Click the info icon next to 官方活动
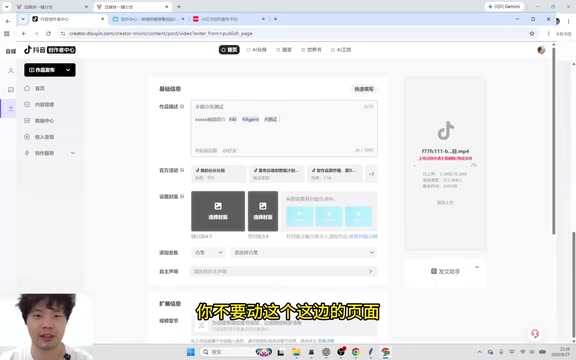 click(x=182, y=170)
